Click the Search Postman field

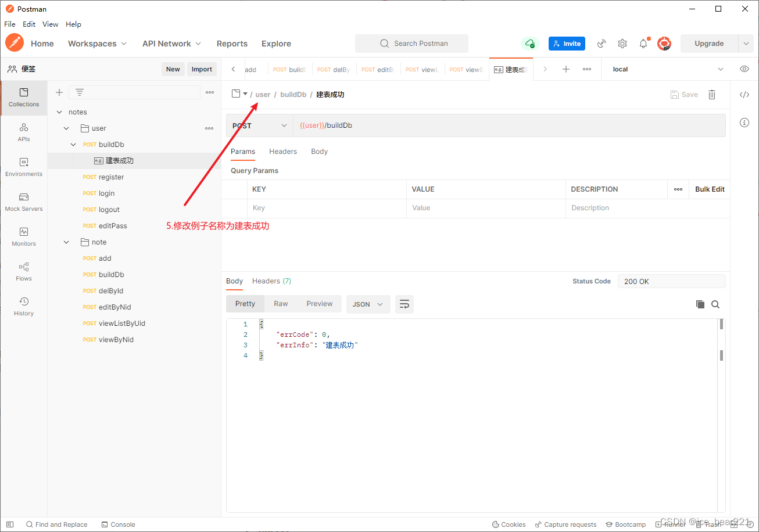pyautogui.click(x=411, y=44)
